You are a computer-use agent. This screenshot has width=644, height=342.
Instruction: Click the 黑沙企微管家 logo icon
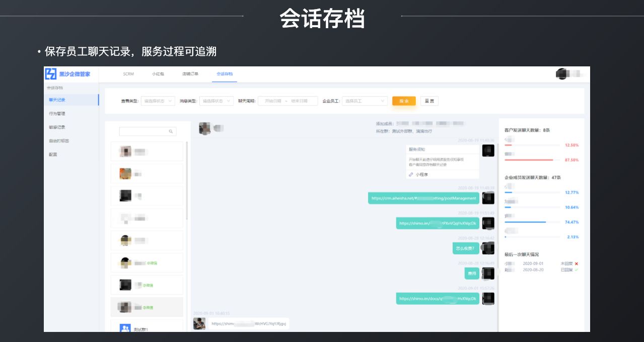click(x=51, y=74)
